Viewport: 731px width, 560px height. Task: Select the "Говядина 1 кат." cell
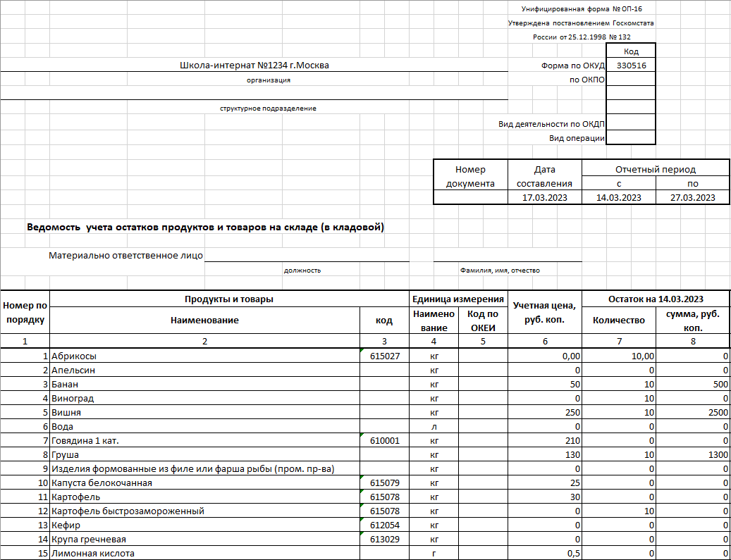click(205, 440)
